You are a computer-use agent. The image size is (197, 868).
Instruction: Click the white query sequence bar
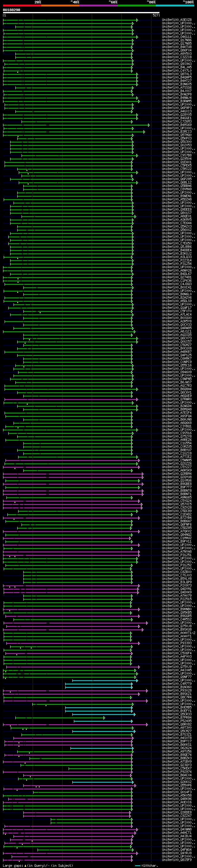81,13
